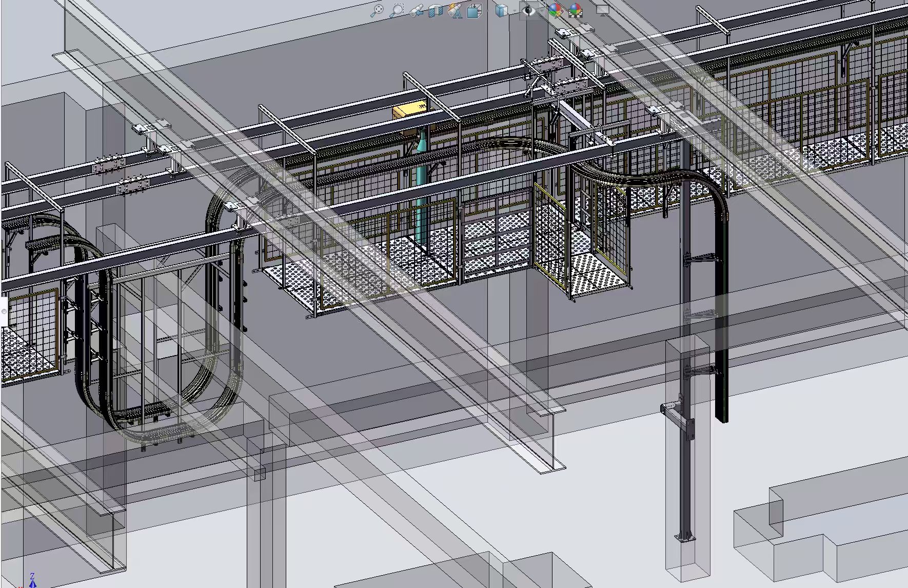The image size is (908, 588).
Task: Open the Apply Scene tool
Action: (x=576, y=10)
